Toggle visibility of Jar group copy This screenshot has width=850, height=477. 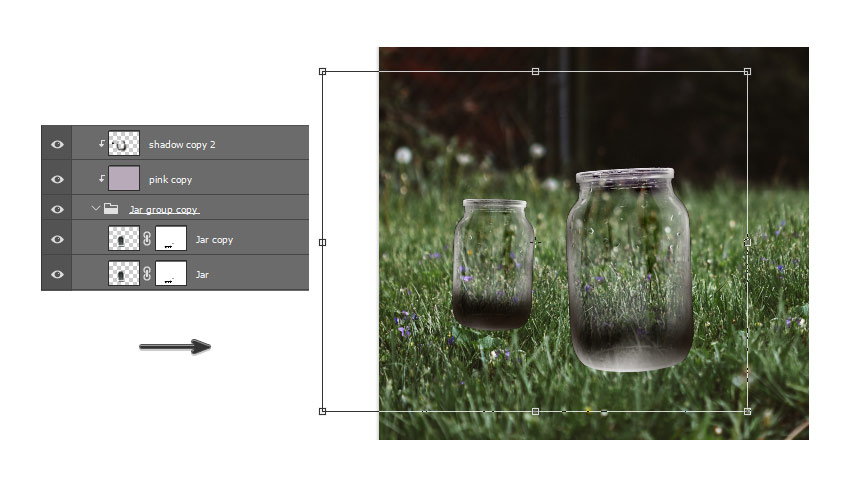coord(57,209)
